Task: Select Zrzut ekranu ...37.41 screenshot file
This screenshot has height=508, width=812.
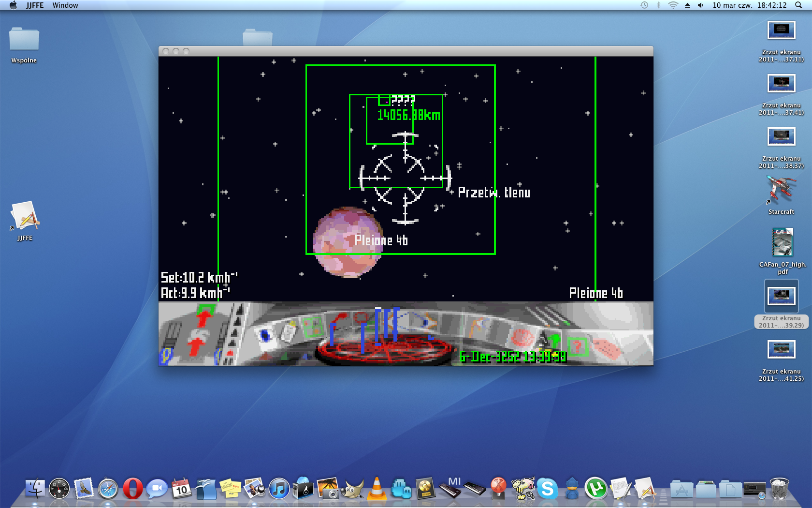Action: (x=782, y=95)
